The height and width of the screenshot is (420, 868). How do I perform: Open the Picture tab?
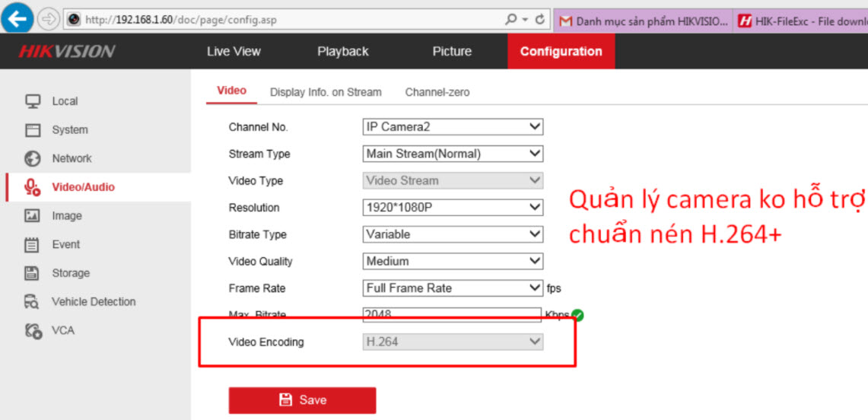pyautogui.click(x=452, y=52)
